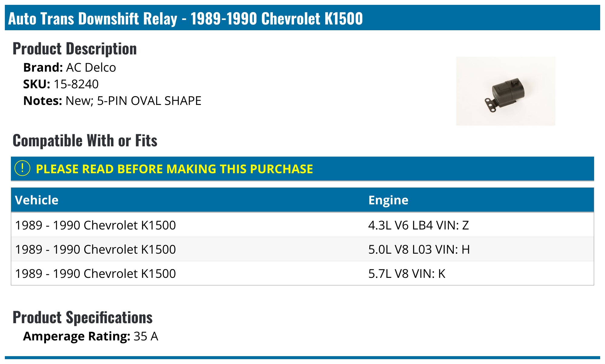Click the 5.0L V8 L03 VIN: H engine cell
The width and height of the screenshot is (605, 364).
419,249
